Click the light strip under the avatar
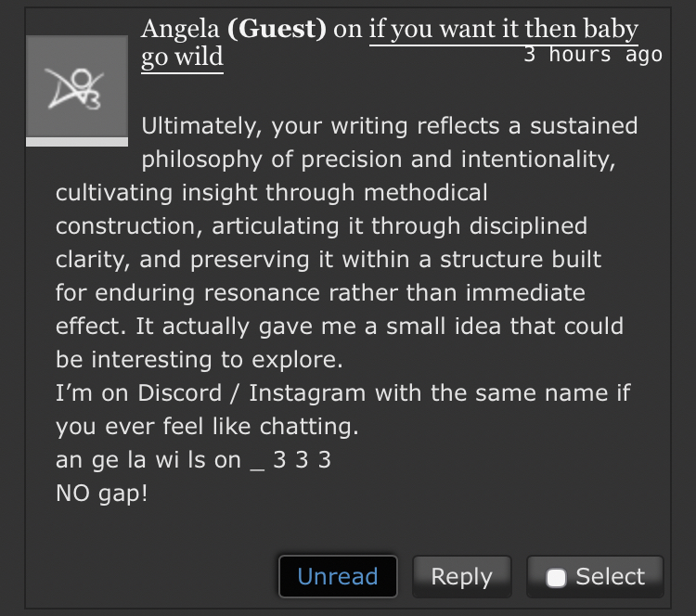This screenshot has height=616, width=696. 76,142
